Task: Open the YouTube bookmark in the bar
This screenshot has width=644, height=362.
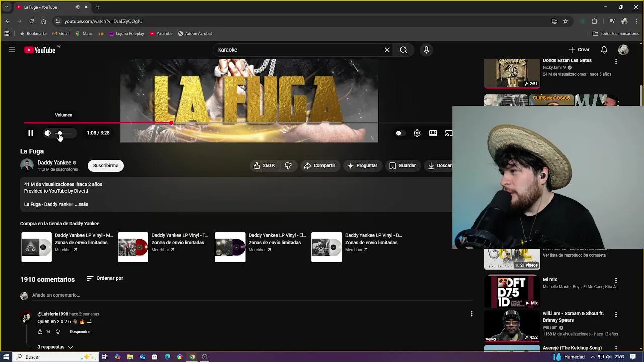Action: pos(161,34)
